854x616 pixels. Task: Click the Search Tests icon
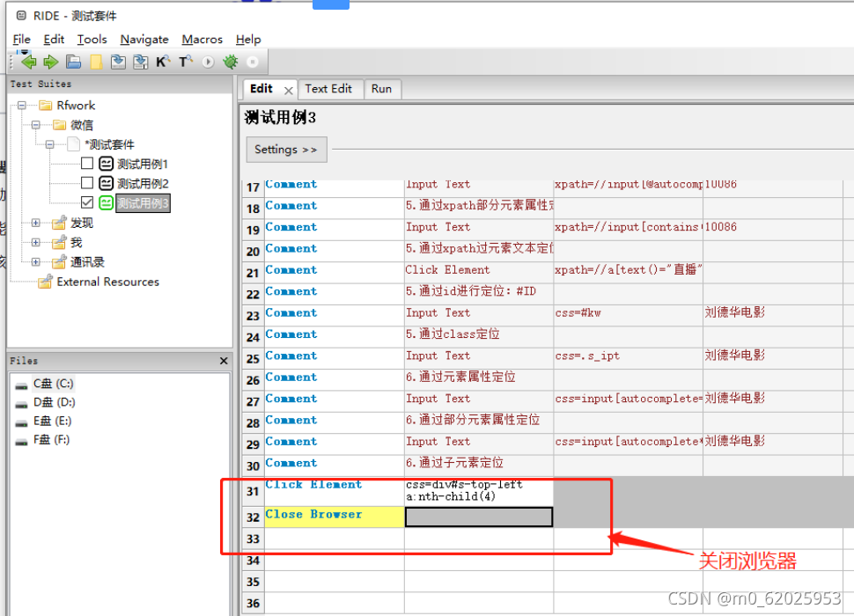click(x=184, y=62)
